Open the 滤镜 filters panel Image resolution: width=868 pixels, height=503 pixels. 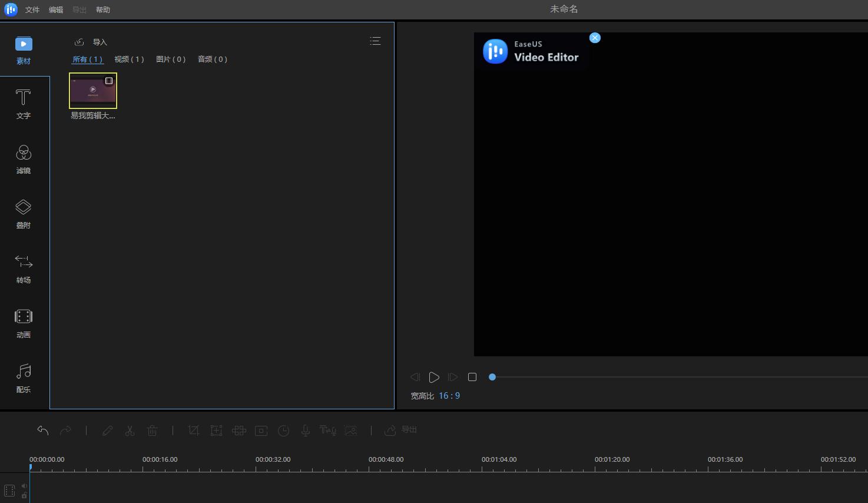pyautogui.click(x=24, y=158)
